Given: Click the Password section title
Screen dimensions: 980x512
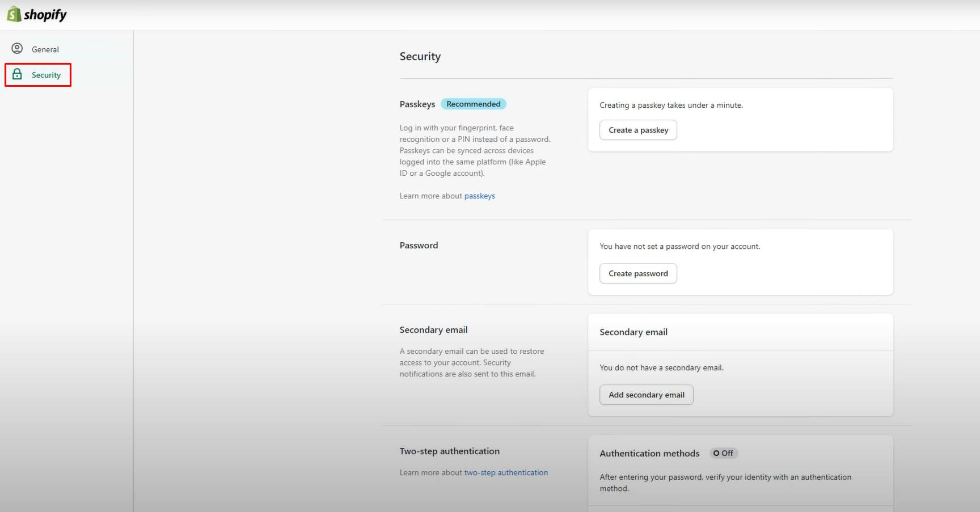Looking at the screenshot, I should [419, 246].
